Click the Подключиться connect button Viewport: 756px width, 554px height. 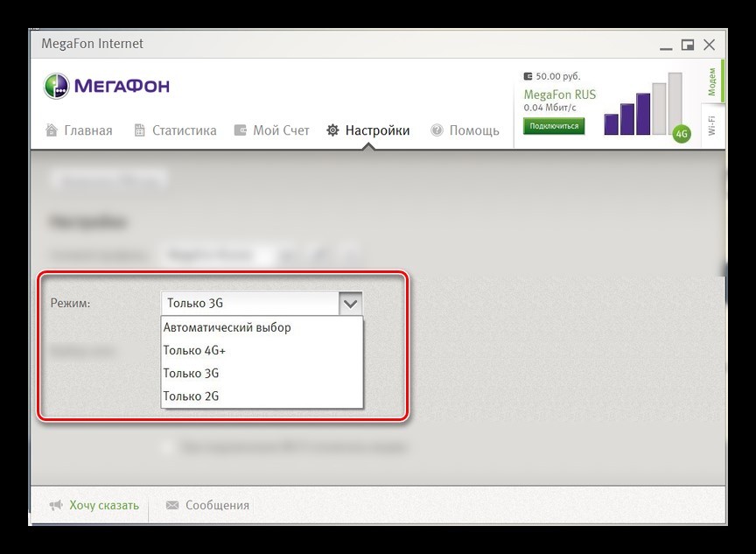tap(554, 126)
